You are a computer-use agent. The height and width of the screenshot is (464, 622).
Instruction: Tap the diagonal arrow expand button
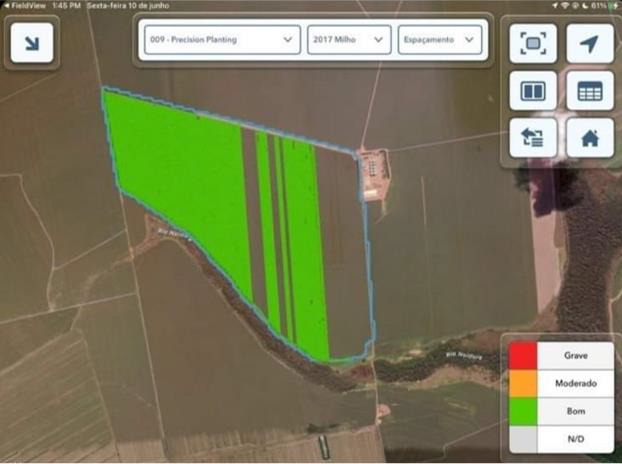[32, 42]
